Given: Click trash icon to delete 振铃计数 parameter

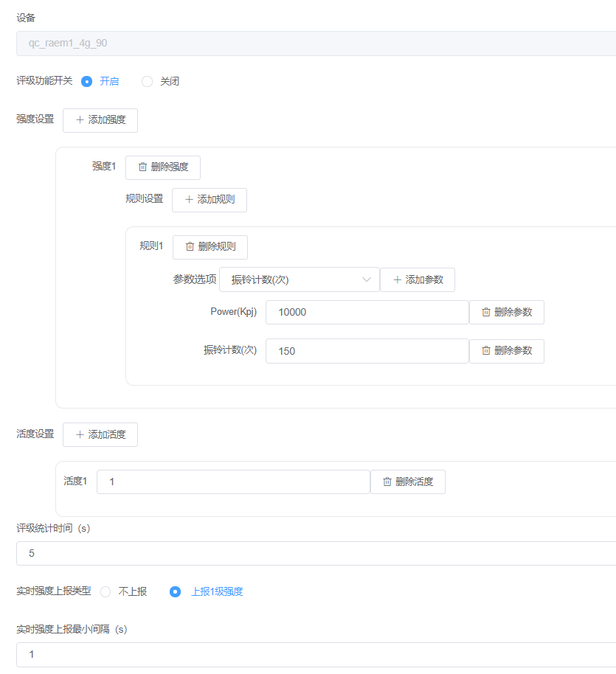Looking at the screenshot, I should pos(486,351).
